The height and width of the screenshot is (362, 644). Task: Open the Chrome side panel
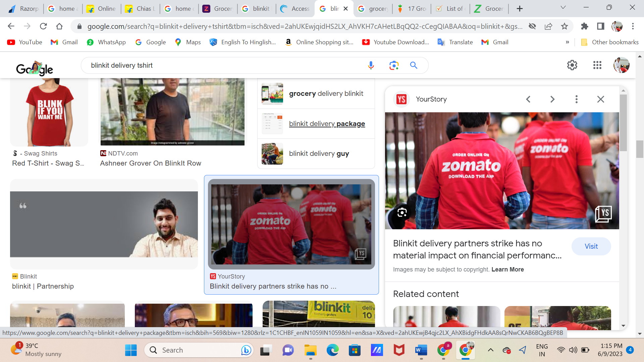click(601, 26)
